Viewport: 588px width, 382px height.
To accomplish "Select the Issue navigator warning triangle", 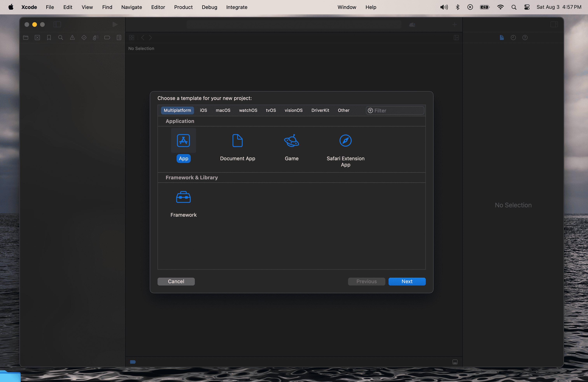I will pyautogui.click(x=72, y=38).
